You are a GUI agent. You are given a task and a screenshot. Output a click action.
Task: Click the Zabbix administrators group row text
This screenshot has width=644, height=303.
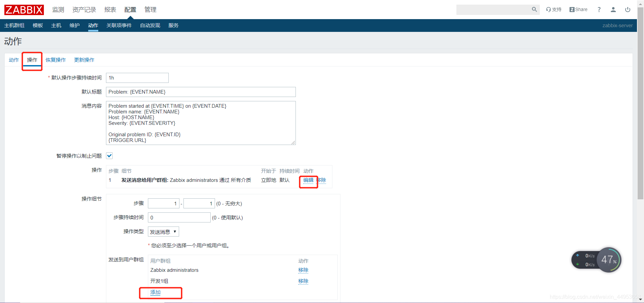coord(174,270)
